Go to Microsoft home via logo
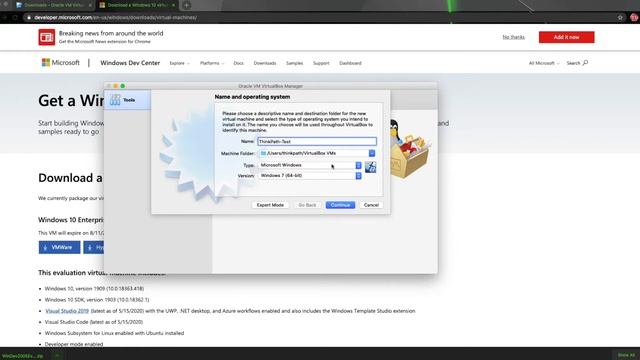 [x=61, y=62]
